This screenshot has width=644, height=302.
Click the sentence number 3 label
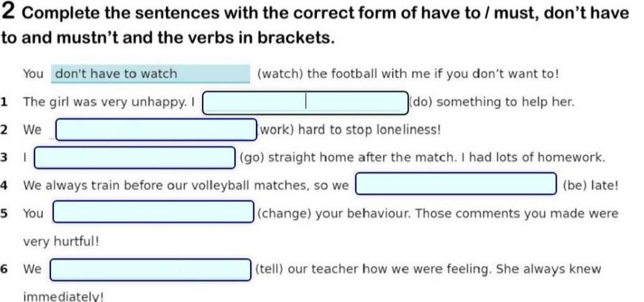(x=4, y=158)
